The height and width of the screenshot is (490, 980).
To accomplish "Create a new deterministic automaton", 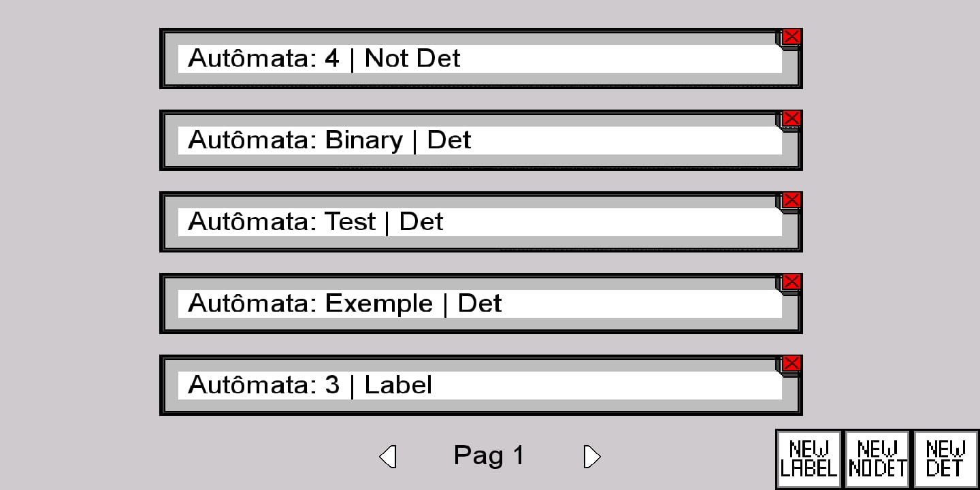I will (945, 459).
